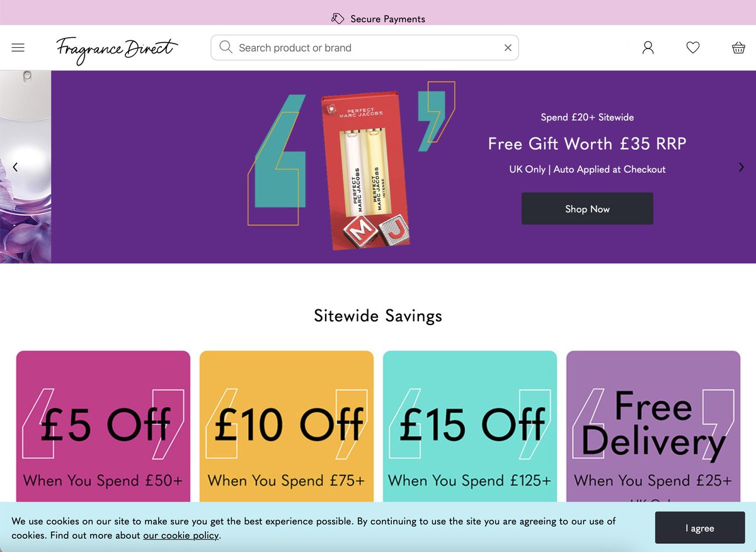Focus the Search product or brand field

tap(364, 48)
